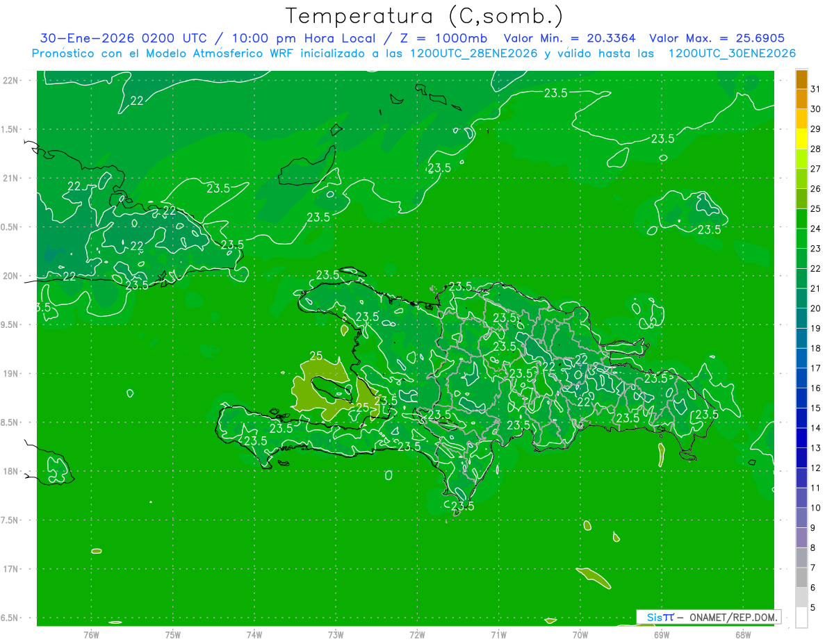This screenshot has height=644, width=834.
Task: Click the gray swatch between 6 and 7
Action: tap(801, 578)
